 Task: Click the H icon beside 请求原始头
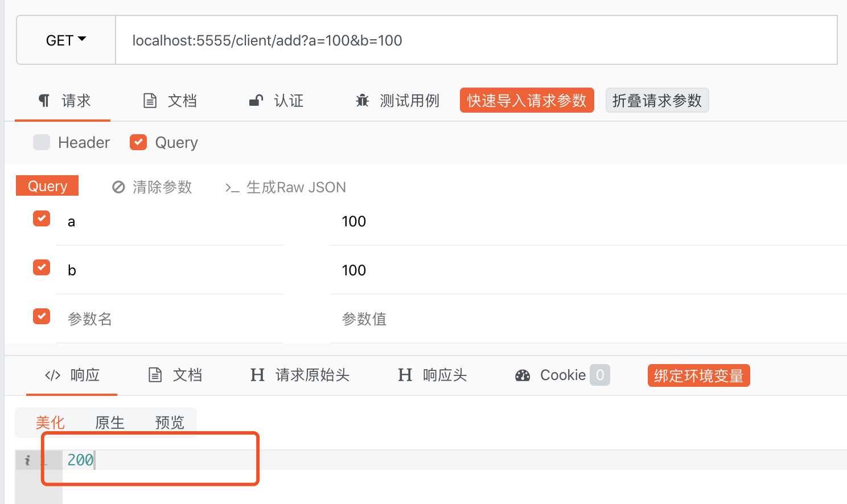point(257,375)
